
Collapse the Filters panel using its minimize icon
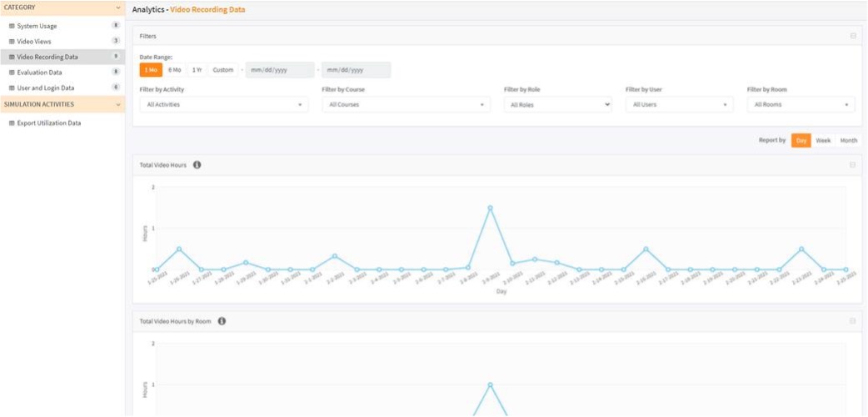852,36
